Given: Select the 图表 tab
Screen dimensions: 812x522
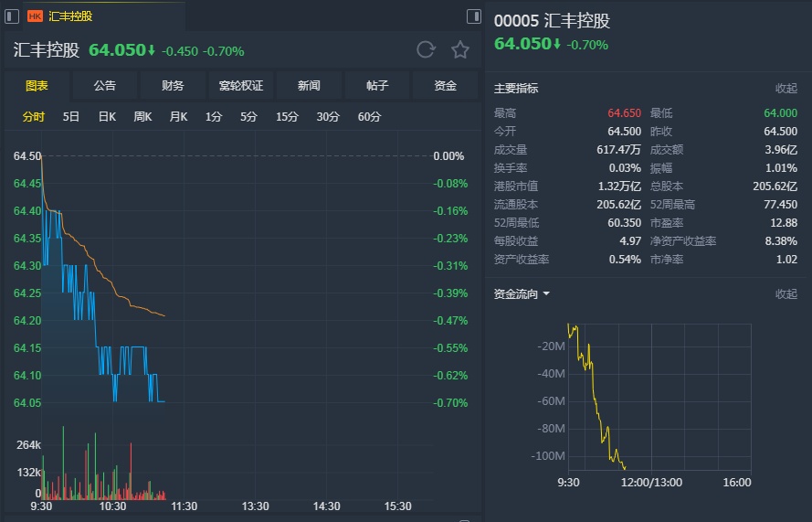Looking at the screenshot, I should click(x=37, y=86).
